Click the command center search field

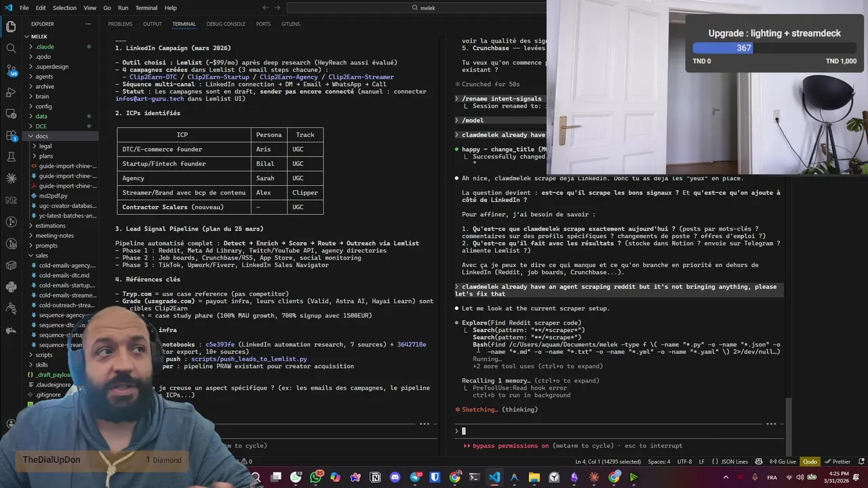424,7
